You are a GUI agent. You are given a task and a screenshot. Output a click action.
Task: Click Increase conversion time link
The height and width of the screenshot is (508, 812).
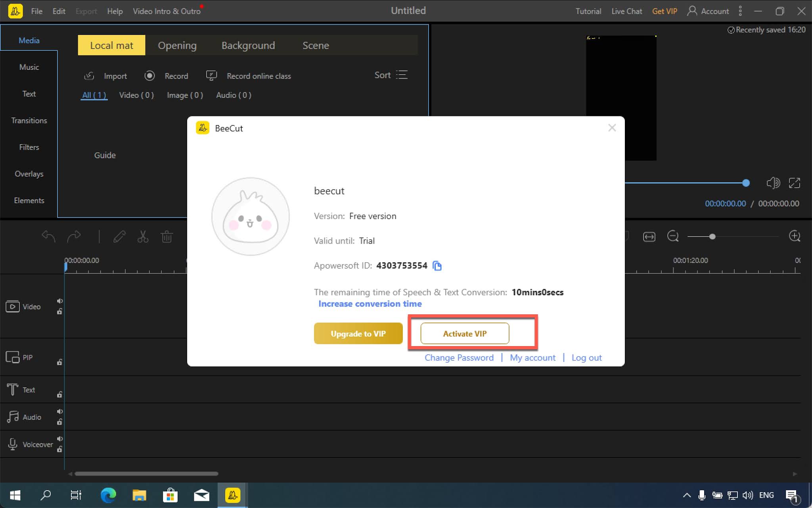370,304
